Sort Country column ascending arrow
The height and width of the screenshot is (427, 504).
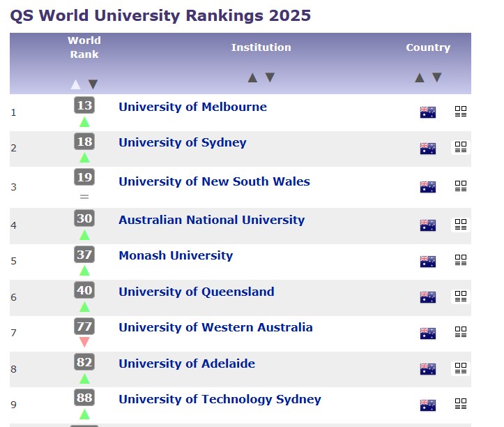(x=420, y=77)
